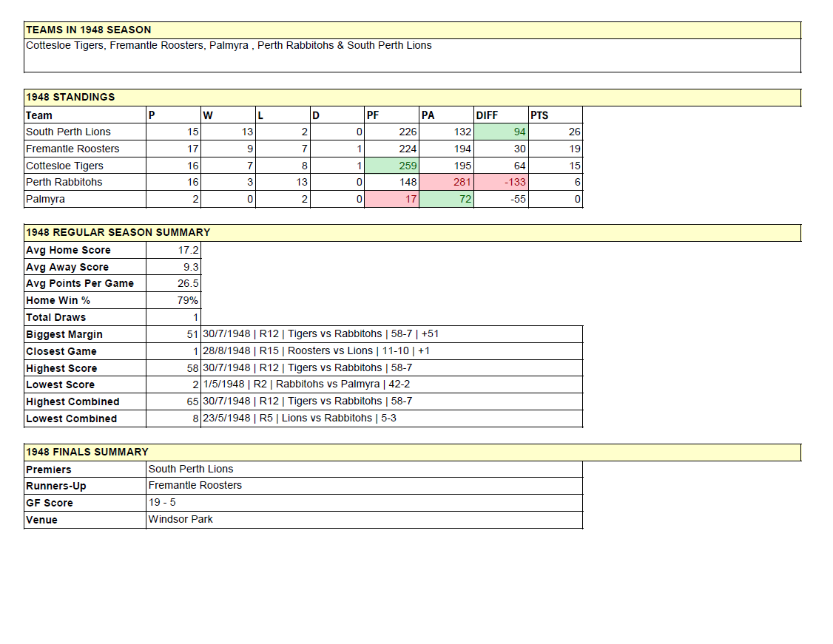Screen dimensions: 833x644
Task: Select the Avg Home Score value 17.2
Action: click(x=174, y=250)
